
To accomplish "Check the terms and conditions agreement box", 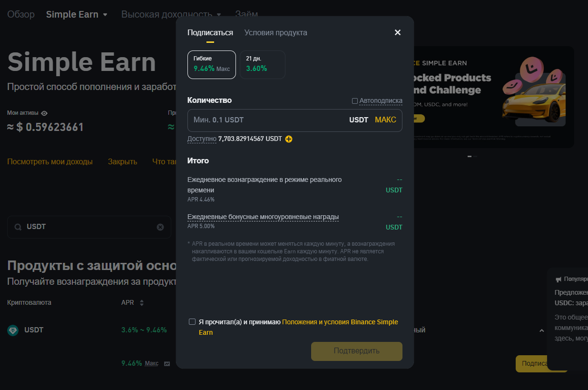I will click(192, 322).
